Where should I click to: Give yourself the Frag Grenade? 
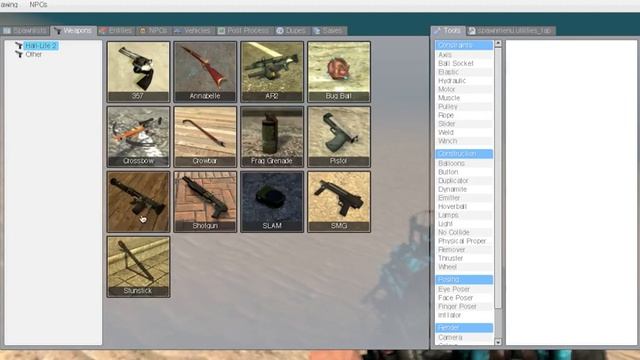[272, 137]
